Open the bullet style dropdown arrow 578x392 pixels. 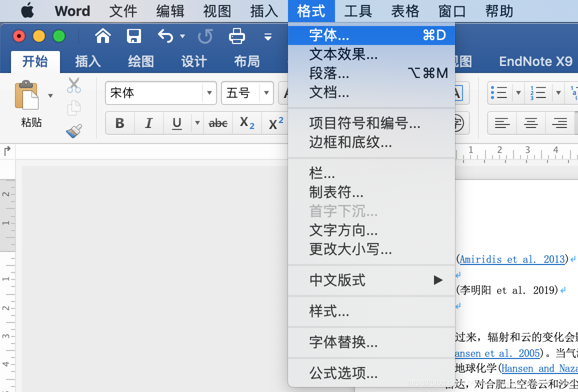(518, 93)
